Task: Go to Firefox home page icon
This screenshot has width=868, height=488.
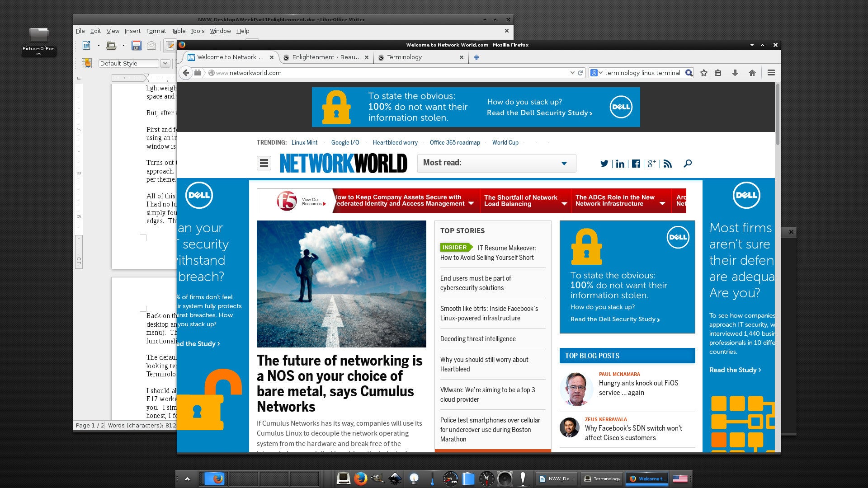Action: pyautogui.click(x=752, y=73)
